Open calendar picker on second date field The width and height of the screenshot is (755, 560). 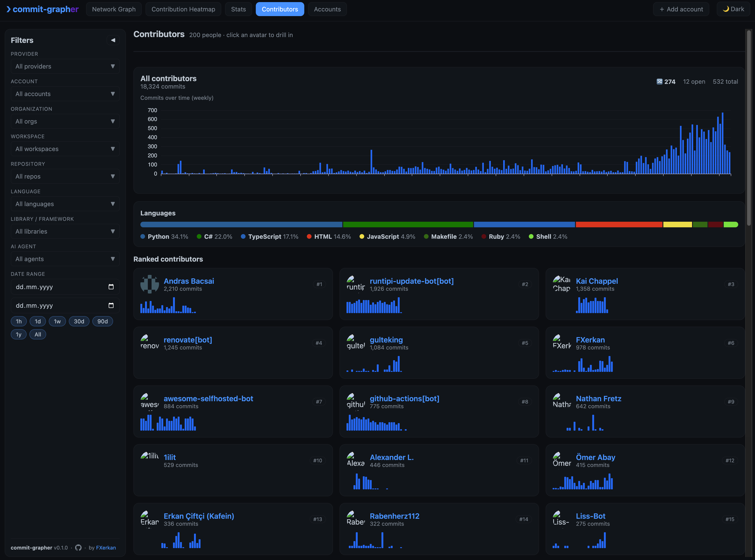[111, 305]
